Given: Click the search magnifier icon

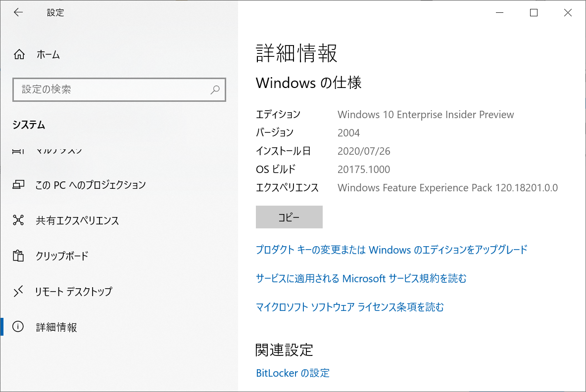Looking at the screenshot, I should tap(215, 89).
